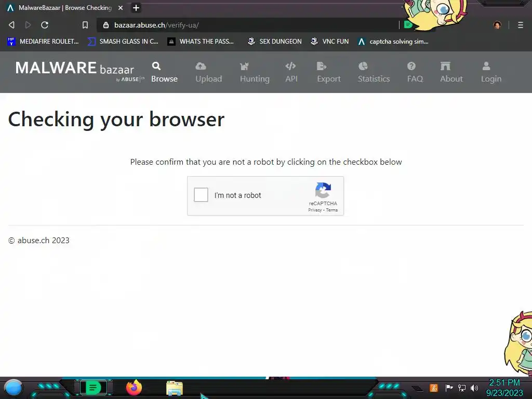The image size is (532, 399).
Task: Open Firefox from the taskbar
Action: 134,388
